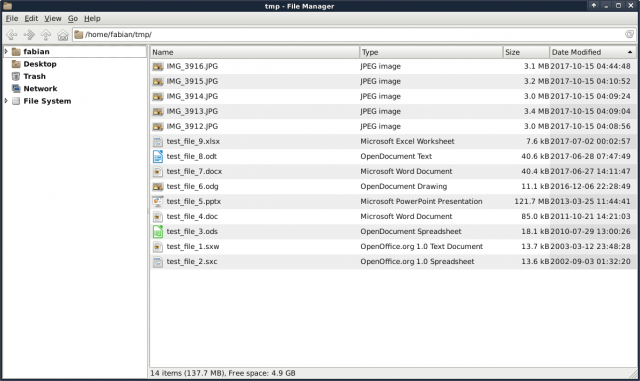This screenshot has height=381, width=640.
Task: Click the image icon of IMG_3912.JPG
Action: pyautogui.click(x=158, y=126)
